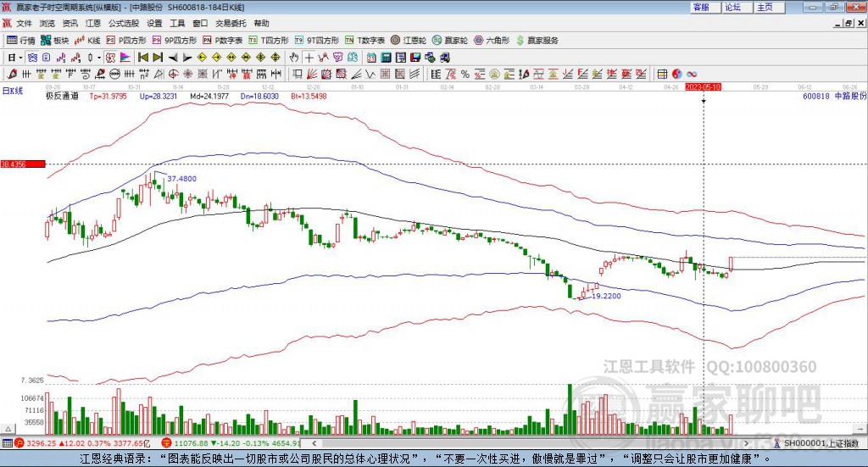This screenshot has height=467, width=868.
Task: Open the T四方形 tool
Action: [x=269, y=41]
